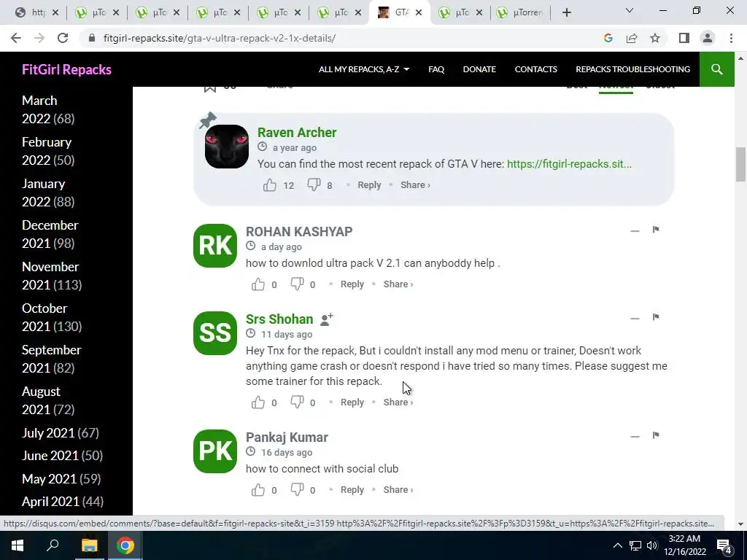Open the FAQ menu item
This screenshot has height=560, width=747.
coord(436,69)
